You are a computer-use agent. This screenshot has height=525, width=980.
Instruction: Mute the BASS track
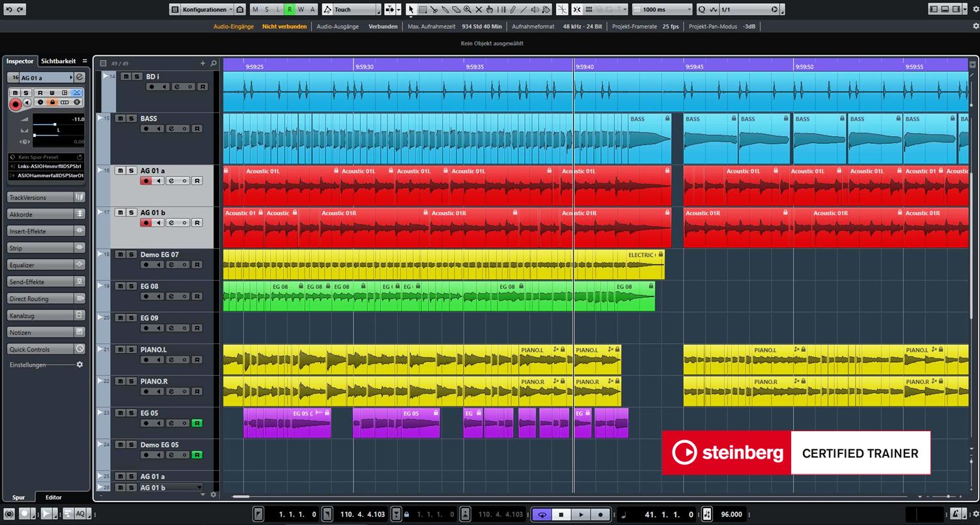[120, 119]
